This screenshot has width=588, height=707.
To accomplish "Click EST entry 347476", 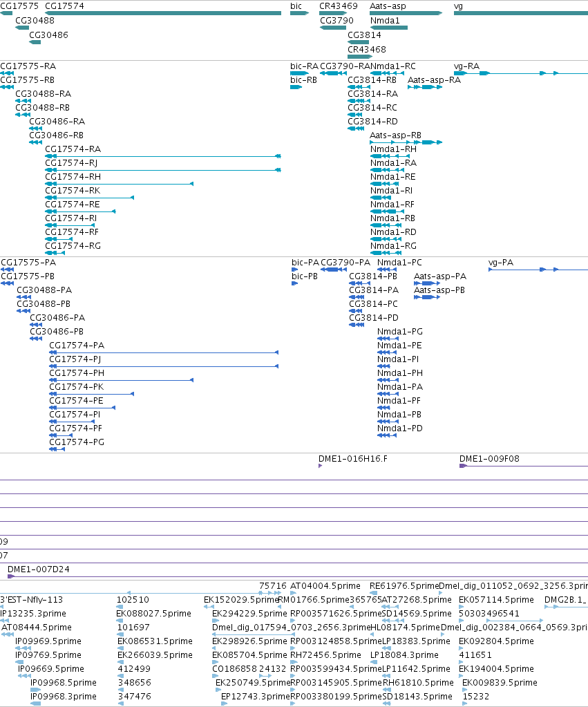I will tap(134, 697).
